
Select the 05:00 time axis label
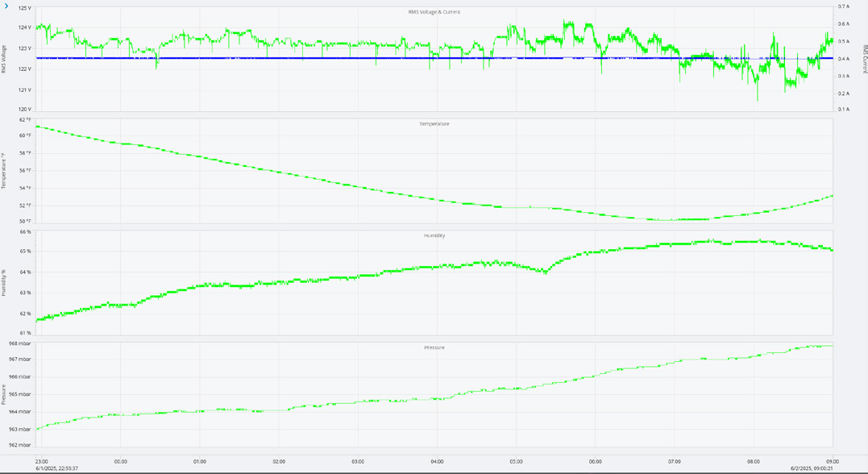point(516,462)
